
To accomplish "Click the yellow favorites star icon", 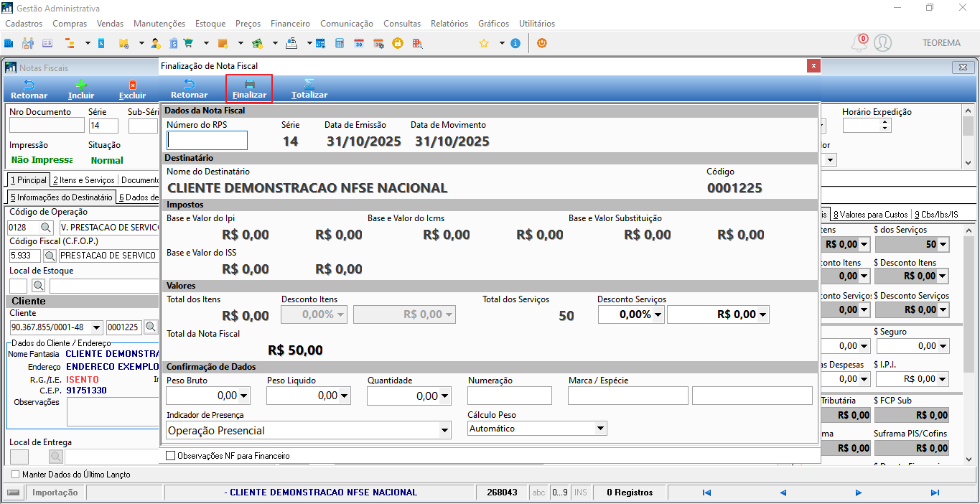I will 484,43.
